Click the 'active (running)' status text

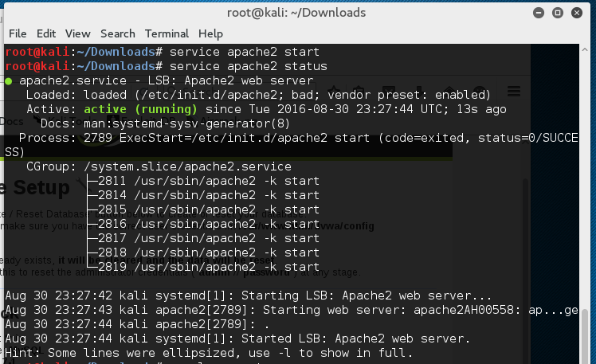(x=141, y=109)
